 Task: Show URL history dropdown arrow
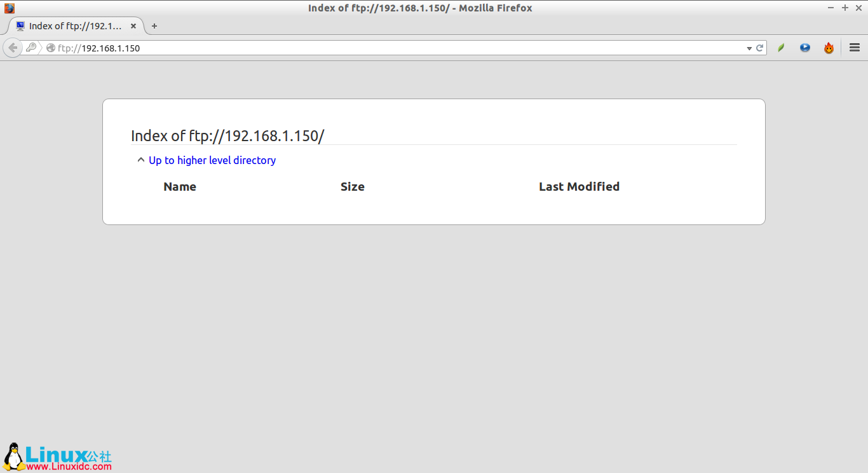pos(749,48)
